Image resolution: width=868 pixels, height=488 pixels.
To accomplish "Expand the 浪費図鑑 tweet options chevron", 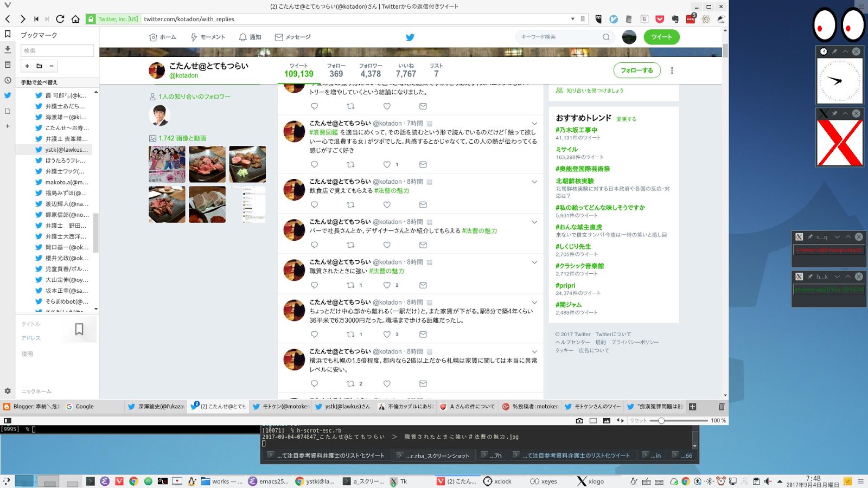I will point(534,124).
